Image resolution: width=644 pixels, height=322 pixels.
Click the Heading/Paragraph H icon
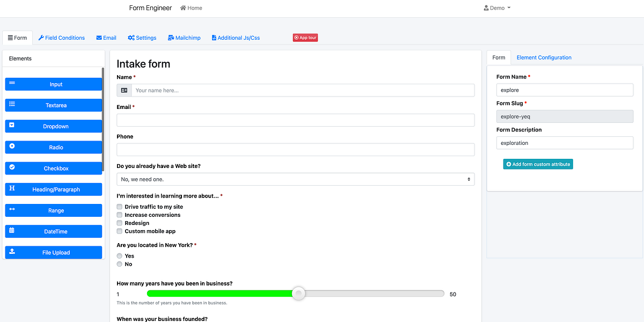click(x=12, y=188)
